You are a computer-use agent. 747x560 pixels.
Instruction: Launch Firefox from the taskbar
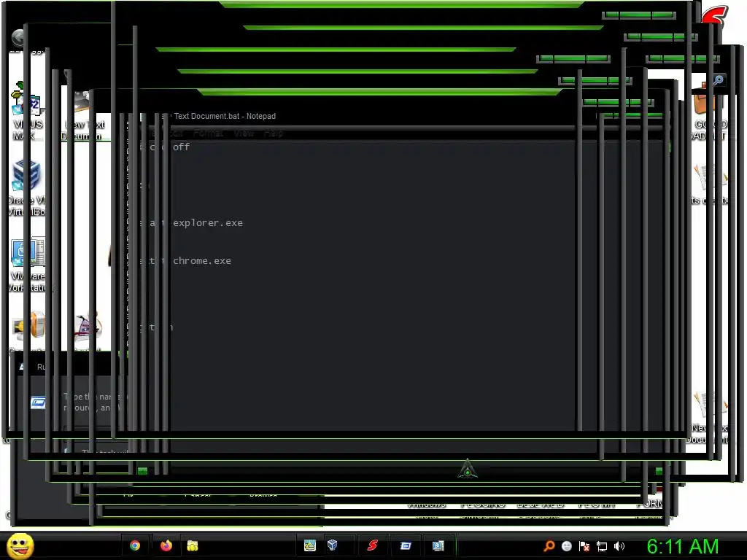[x=166, y=545]
